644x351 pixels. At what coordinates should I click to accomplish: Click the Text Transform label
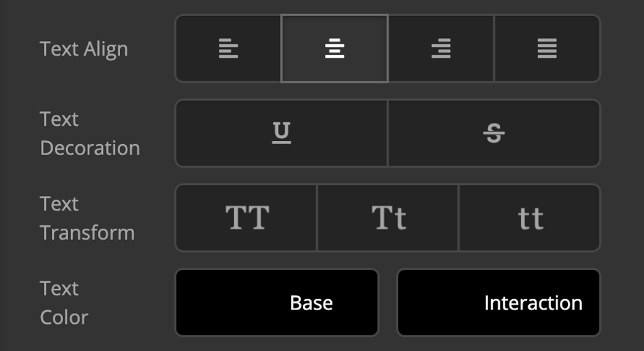pos(87,218)
